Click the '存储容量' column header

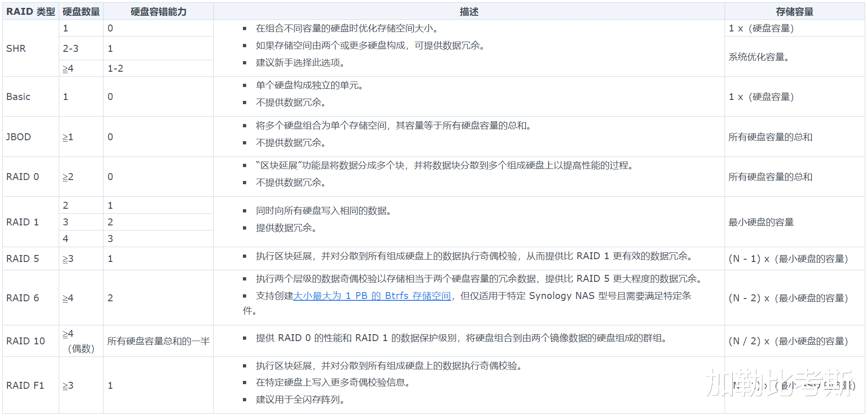(794, 12)
